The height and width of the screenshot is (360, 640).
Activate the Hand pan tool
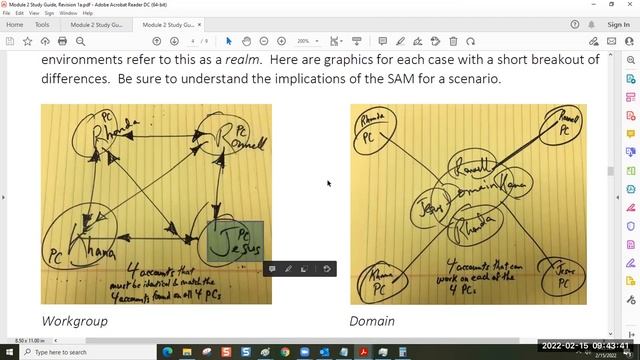tap(247, 41)
